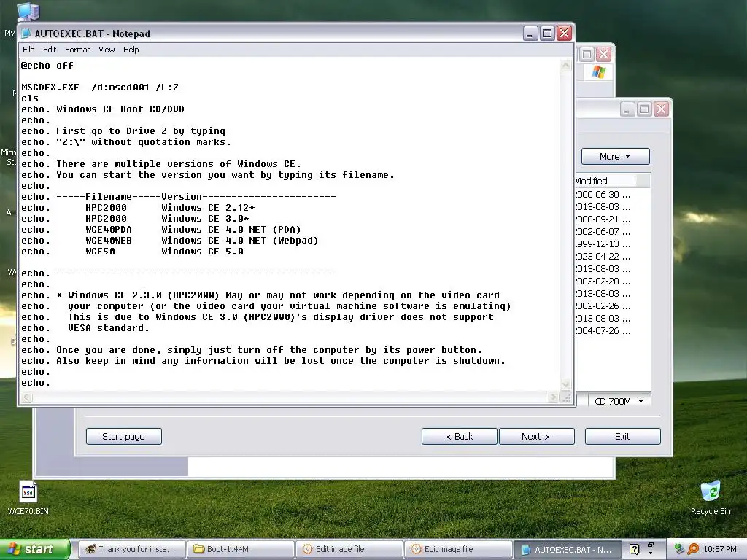Open the Help menu in Notepad
This screenshot has width=747, height=560.
click(131, 50)
